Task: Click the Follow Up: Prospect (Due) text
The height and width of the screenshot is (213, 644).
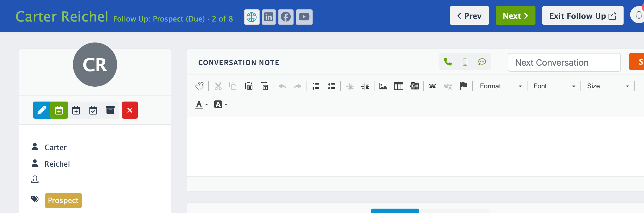Action: 159,19
